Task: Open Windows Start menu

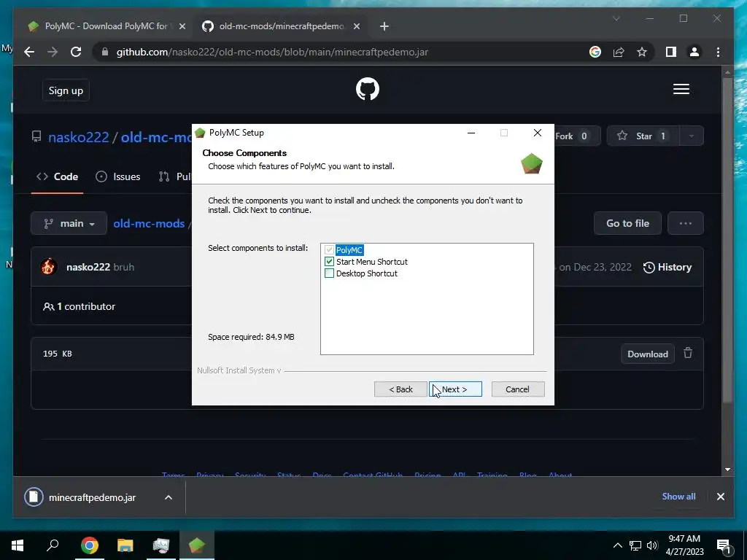Action: [x=18, y=545]
